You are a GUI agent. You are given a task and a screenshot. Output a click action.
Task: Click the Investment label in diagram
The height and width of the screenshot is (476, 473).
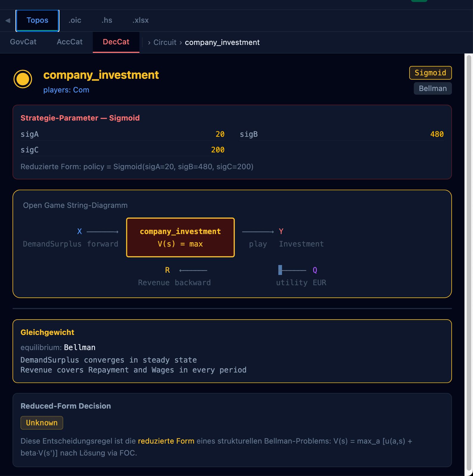[301, 244]
